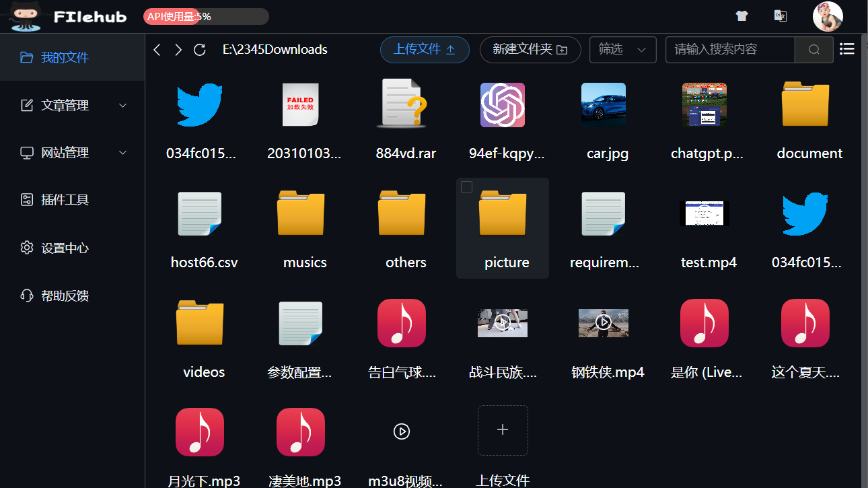Go forward with the forward arrow

(178, 49)
